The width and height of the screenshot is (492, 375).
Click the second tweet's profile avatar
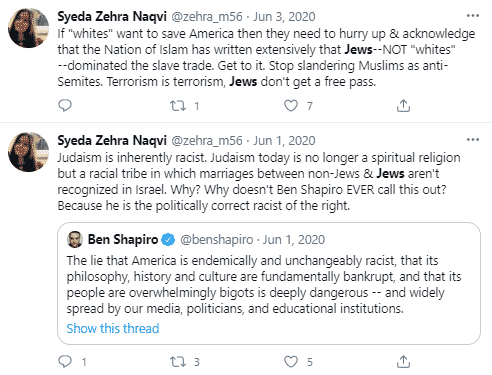[x=29, y=152]
